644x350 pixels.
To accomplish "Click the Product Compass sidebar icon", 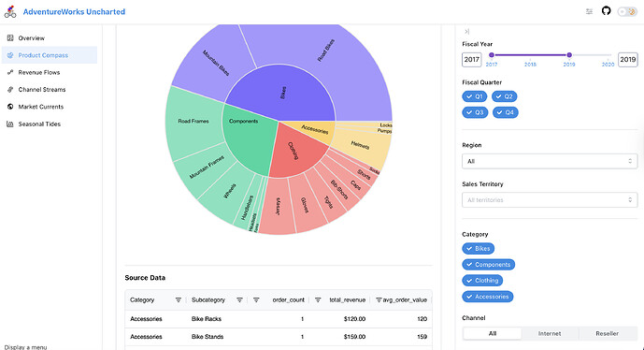I will click(10, 55).
